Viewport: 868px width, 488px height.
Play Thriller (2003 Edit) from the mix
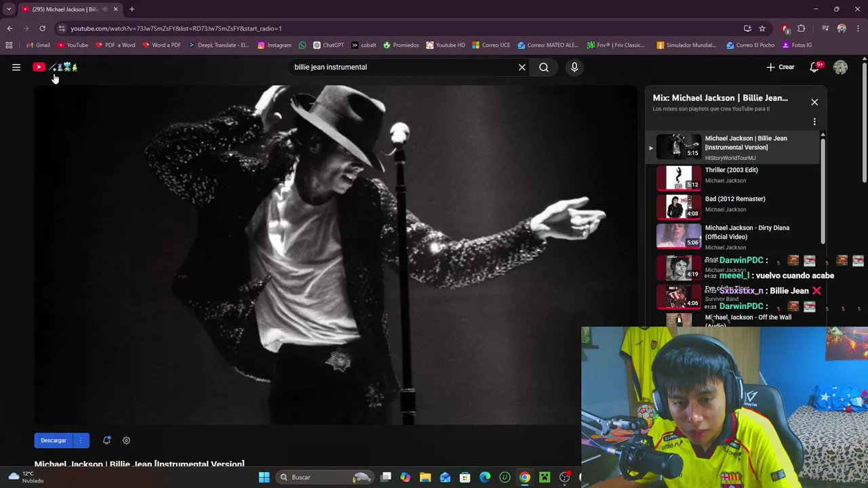pos(738,178)
